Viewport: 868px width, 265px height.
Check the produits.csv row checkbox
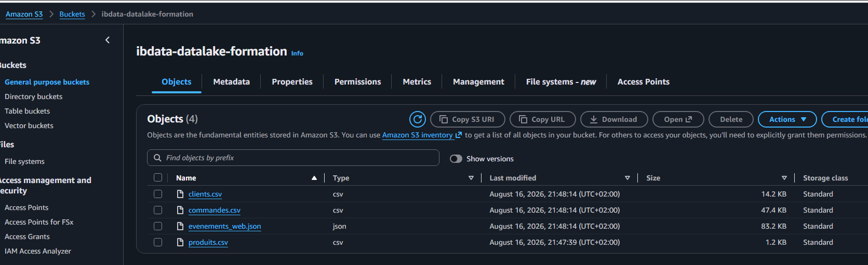pyautogui.click(x=158, y=242)
